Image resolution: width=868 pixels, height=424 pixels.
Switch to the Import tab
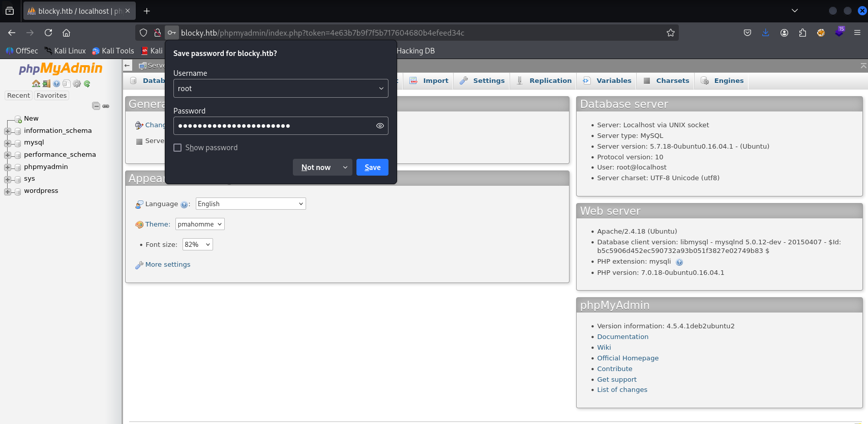pyautogui.click(x=429, y=80)
